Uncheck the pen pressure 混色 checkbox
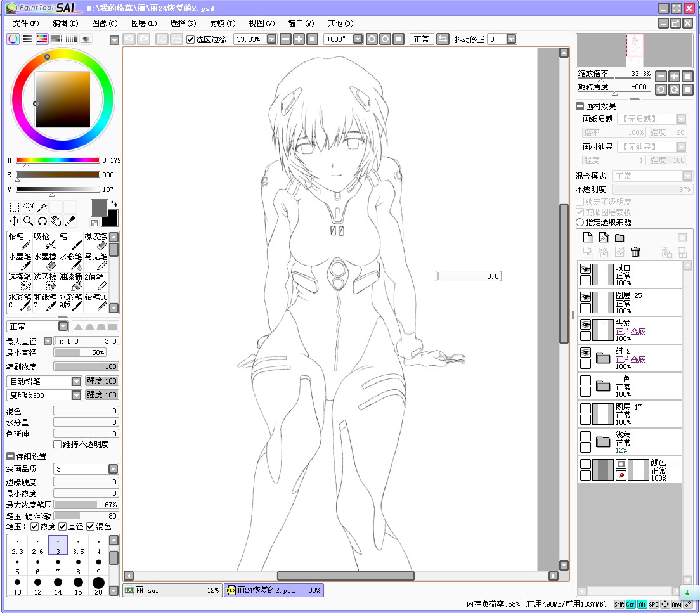This screenshot has height=613, width=700. (91, 527)
